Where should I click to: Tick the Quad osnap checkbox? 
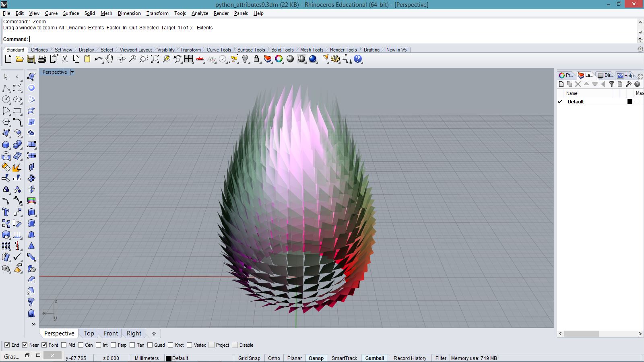pos(150,345)
